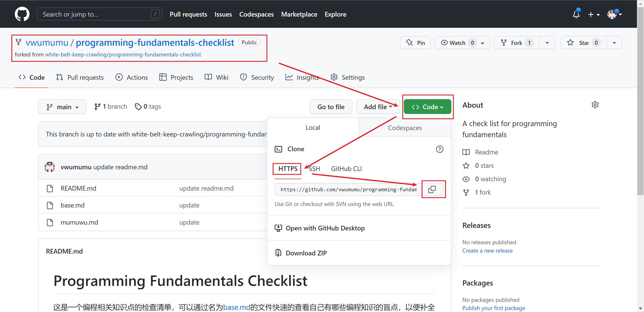Open clone help question mark icon
The height and width of the screenshot is (312, 644).
(x=439, y=149)
